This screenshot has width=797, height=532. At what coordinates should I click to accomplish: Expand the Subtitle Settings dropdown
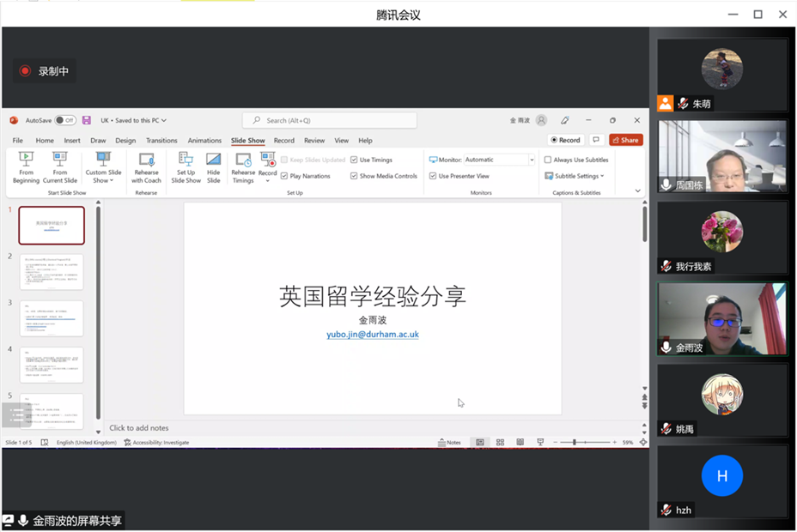coord(575,176)
